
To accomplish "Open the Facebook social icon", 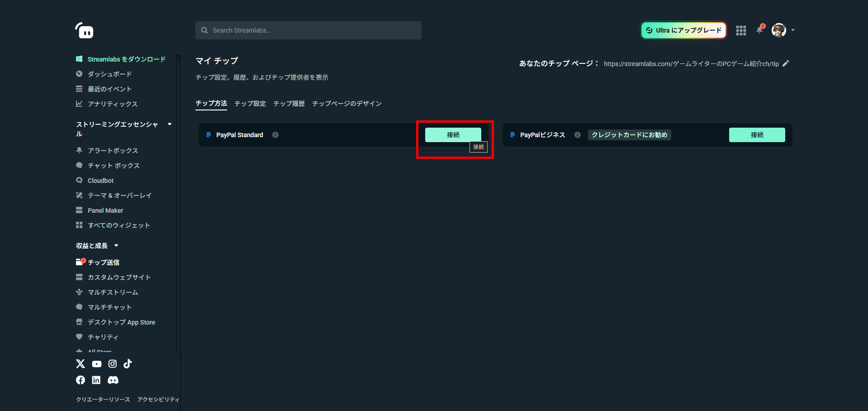I will pyautogui.click(x=81, y=380).
